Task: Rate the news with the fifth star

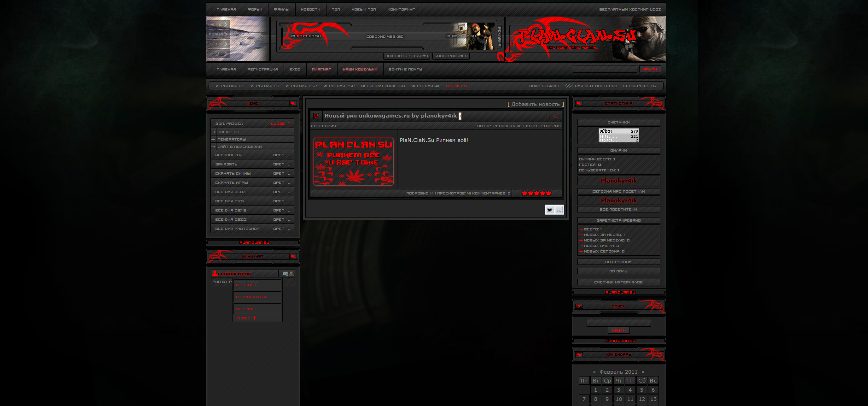Action: (549, 194)
